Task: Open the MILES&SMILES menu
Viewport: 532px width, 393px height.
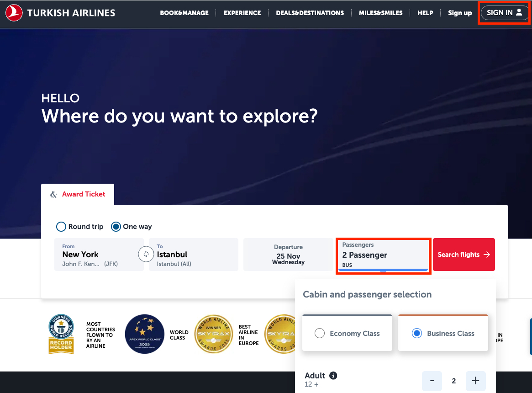Action: [380, 13]
